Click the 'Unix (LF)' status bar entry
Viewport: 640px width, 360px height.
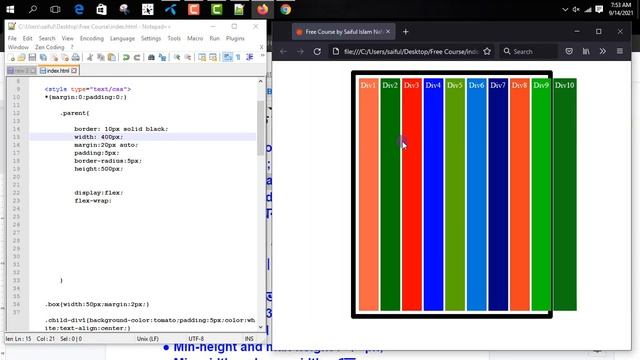pos(147,339)
